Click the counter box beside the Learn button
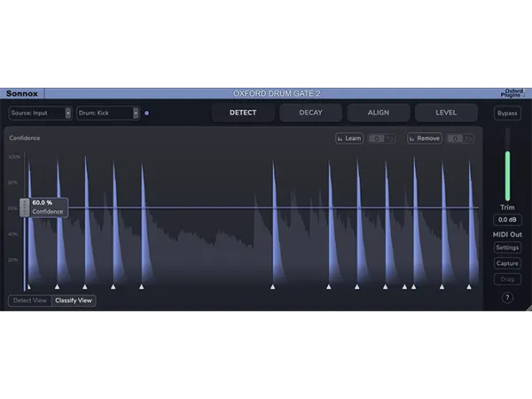 [377, 138]
